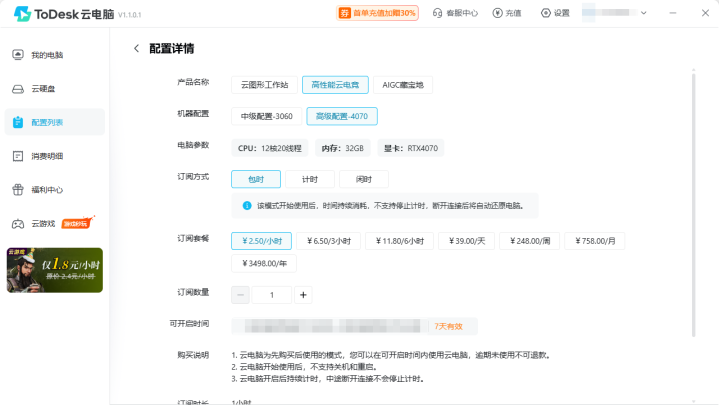The image size is (719, 405).
Task: Select the AIGC product option
Action: click(403, 85)
